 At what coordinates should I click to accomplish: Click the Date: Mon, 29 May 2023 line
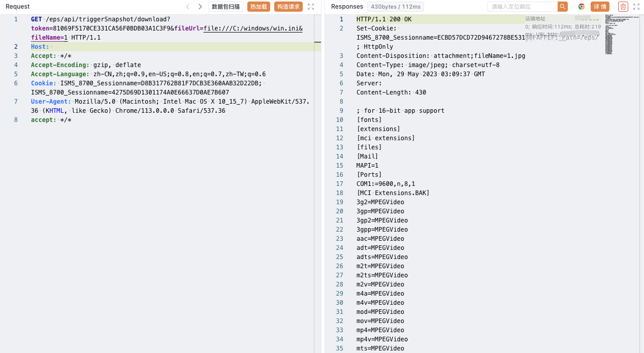point(421,74)
